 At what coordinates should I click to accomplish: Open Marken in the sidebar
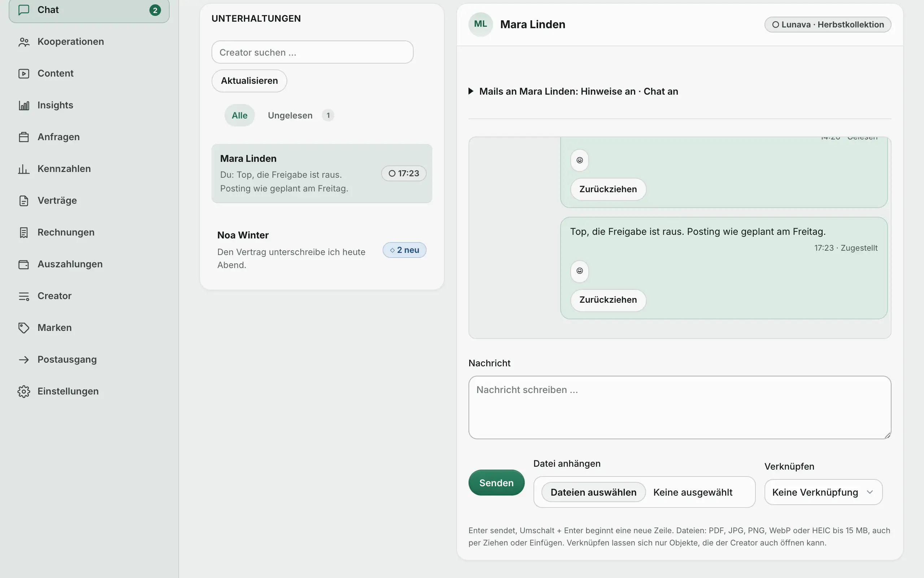89,328
